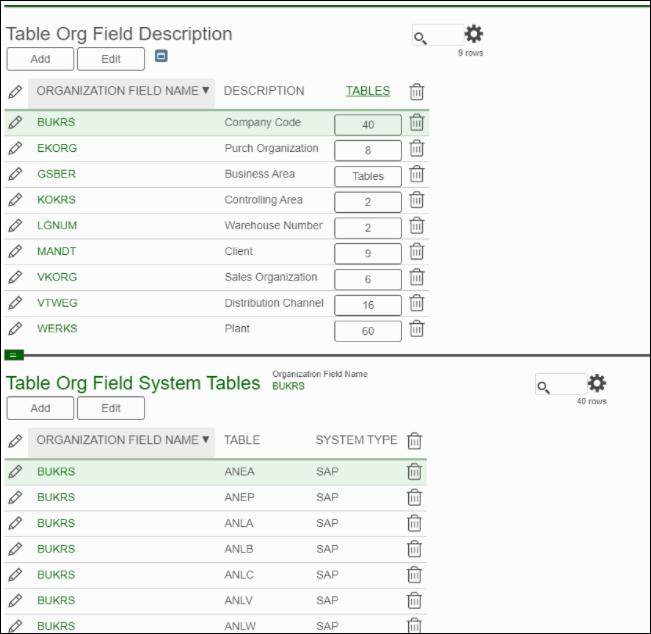Delete the ANLA table row via trash icon

coord(414,523)
